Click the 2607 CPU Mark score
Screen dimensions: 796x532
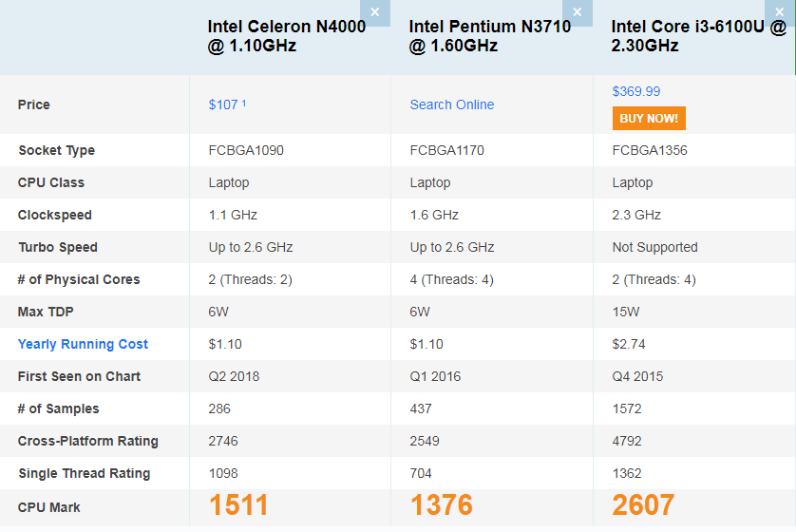(644, 505)
